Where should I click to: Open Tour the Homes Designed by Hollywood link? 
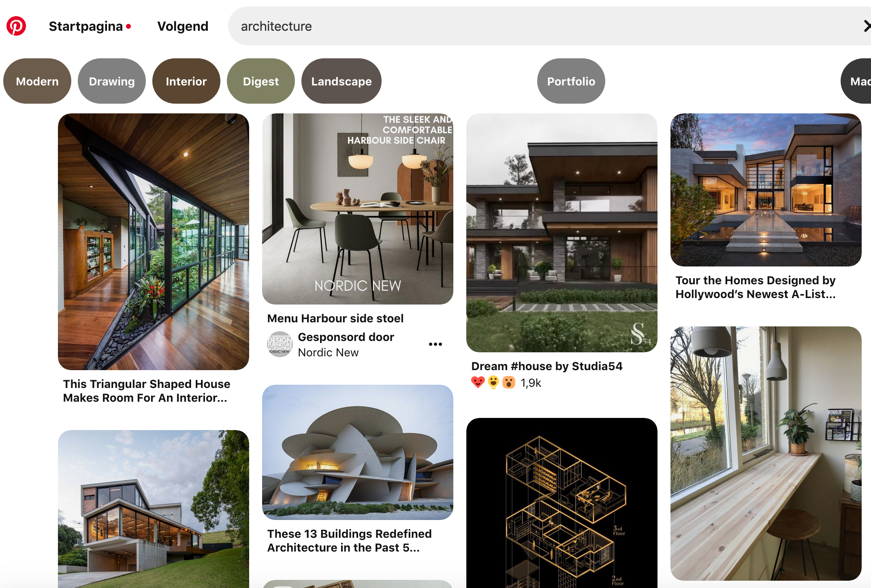tap(756, 287)
